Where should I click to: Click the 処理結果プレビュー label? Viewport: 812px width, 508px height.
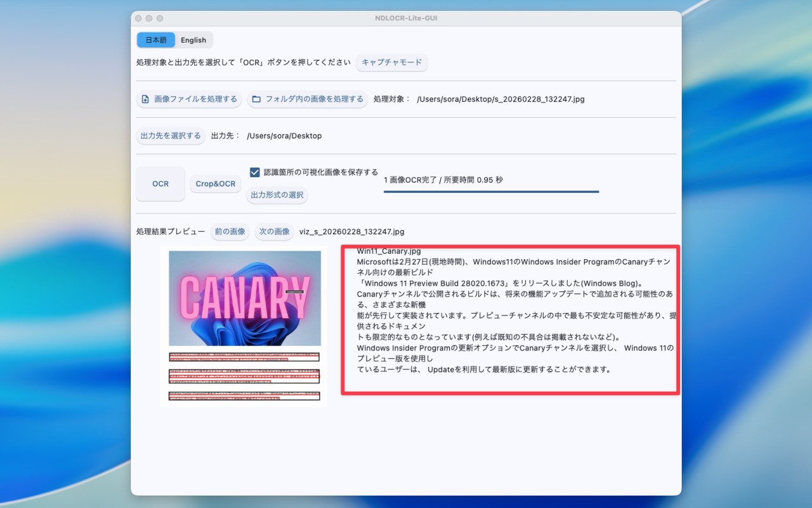pyautogui.click(x=171, y=232)
